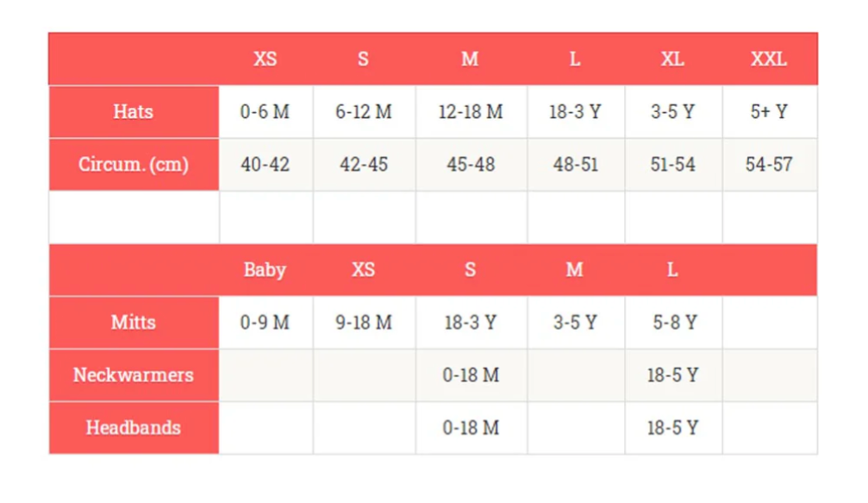Image resolution: width=868 pixels, height=503 pixels.
Task: Click the 9-18 M mitts cell
Action: pyautogui.click(x=364, y=323)
